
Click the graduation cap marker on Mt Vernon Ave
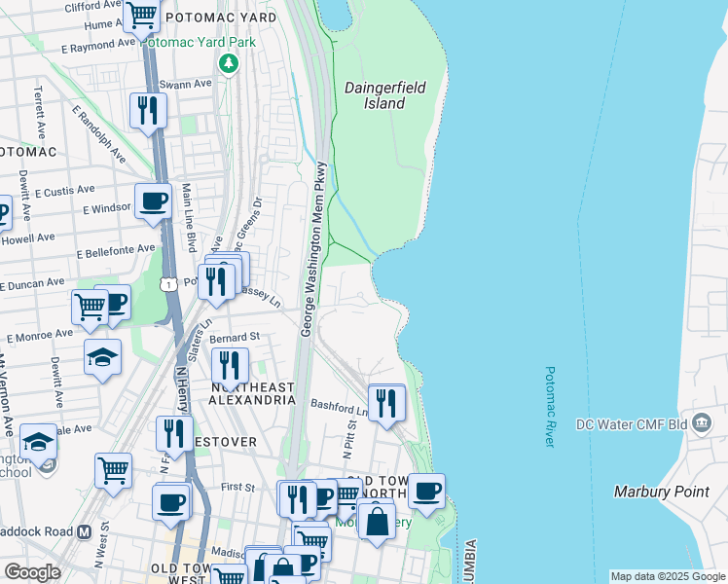tap(39, 445)
